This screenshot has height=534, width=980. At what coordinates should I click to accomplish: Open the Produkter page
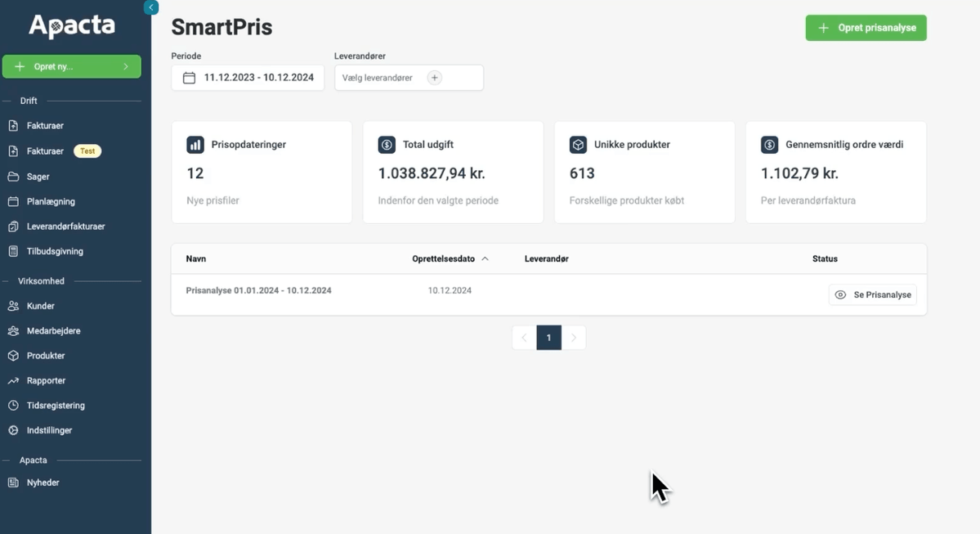pyautogui.click(x=46, y=356)
